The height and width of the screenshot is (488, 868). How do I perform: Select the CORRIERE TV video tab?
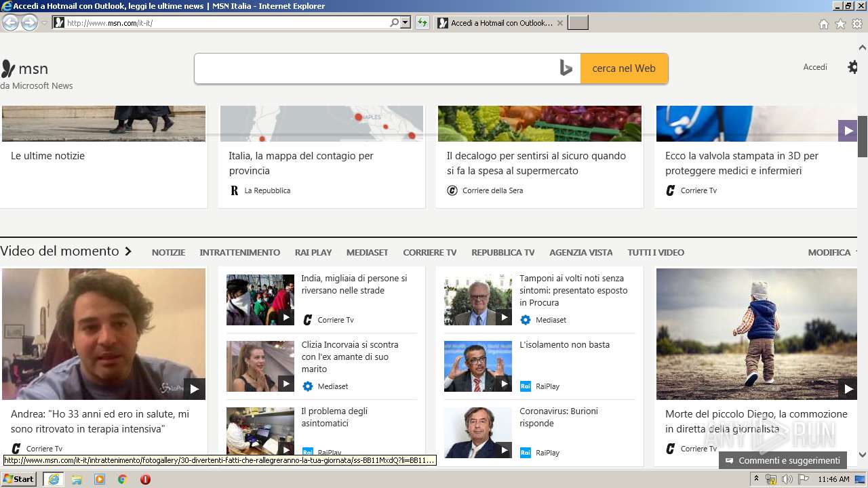[x=430, y=252]
